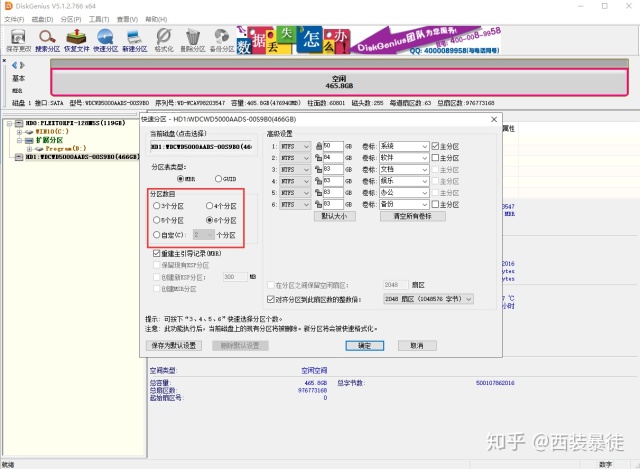Image resolution: width=640 pixels, height=469 pixels.
Task: Open the 帮助(H) menu
Action: pos(156,19)
